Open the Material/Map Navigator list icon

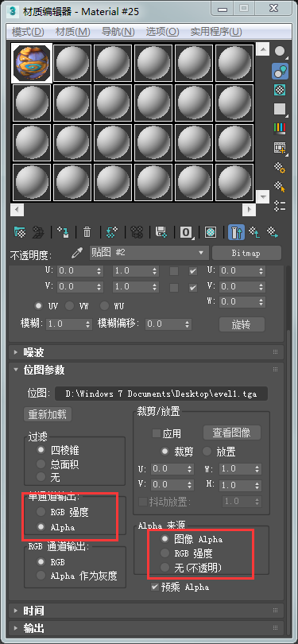click(x=280, y=205)
